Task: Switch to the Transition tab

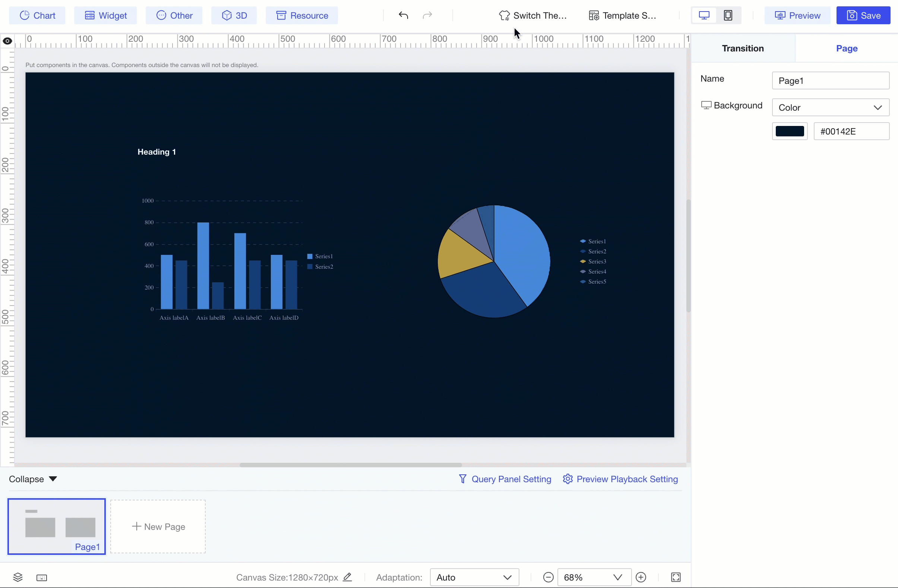Action: [x=743, y=48]
